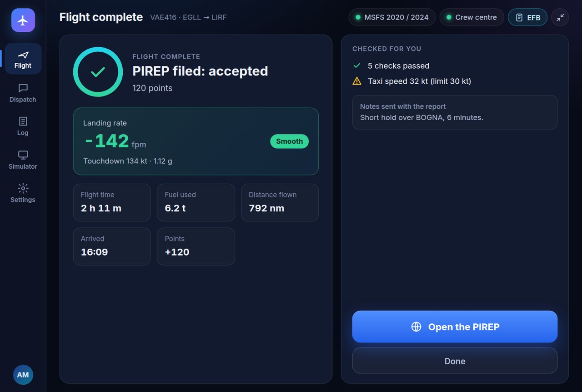This screenshot has height=392, width=582.
Task: Click the yellow warning triangle icon
Action: [x=357, y=81]
